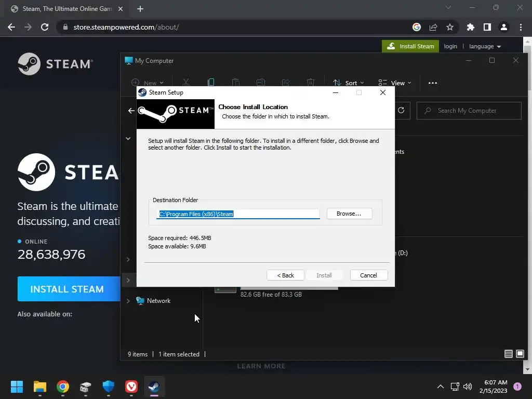The image size is (532, 399).
Task: Click green Install Steam button in page header
Action: click(x=410, y=46)
